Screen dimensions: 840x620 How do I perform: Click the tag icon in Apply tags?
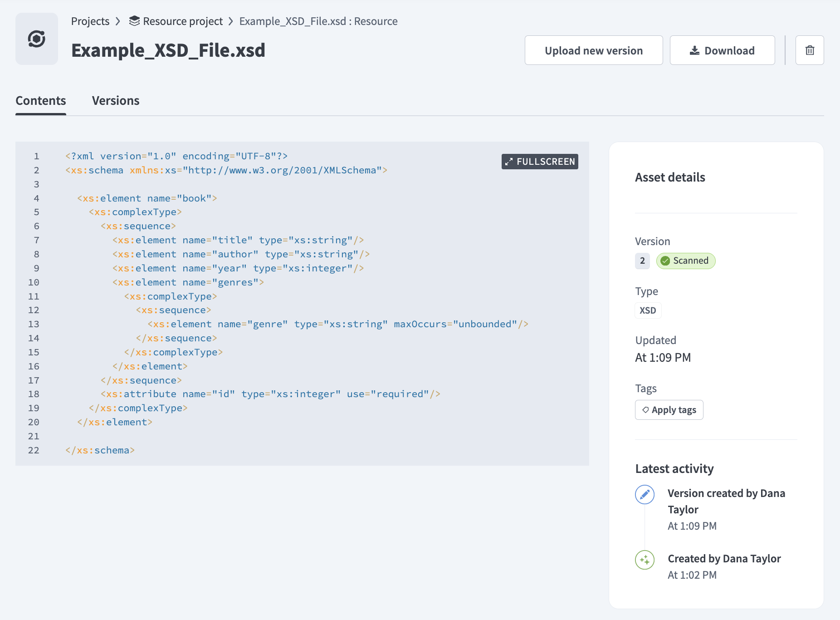tap(645, 410)
